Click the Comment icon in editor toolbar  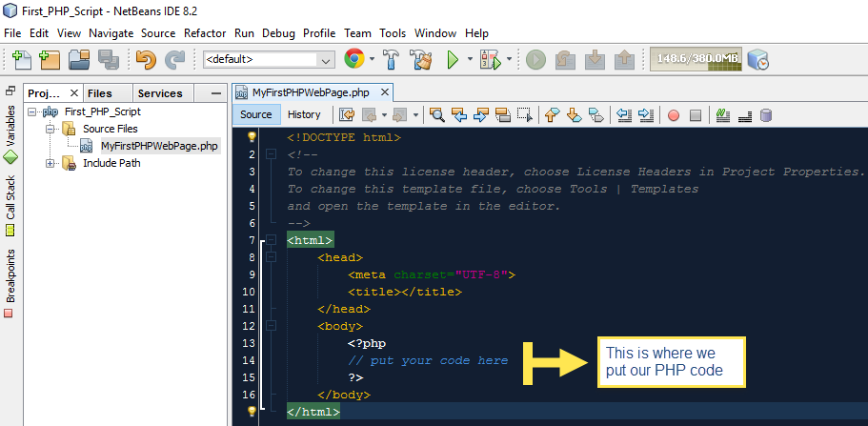point(745,115)
